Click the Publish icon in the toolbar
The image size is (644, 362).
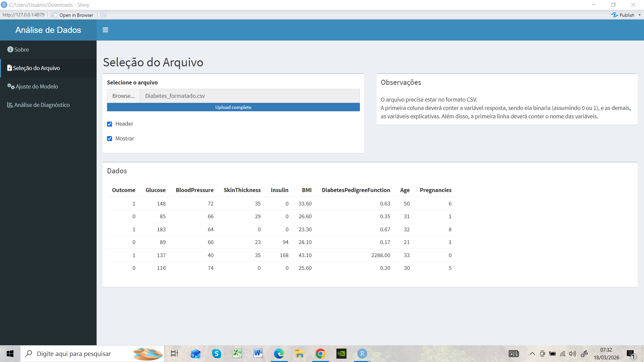click(615, 15)
